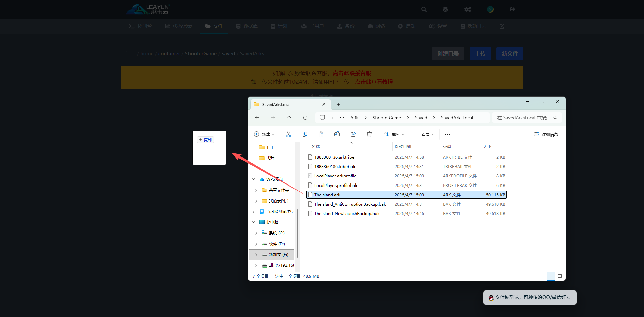Go up one folder level with up arrow
This screenshot has height=317, width=644.
tap(289, 118)
